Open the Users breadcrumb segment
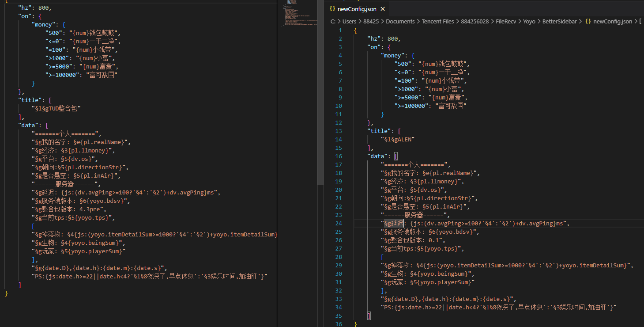Image resolution: width=644 pixels, height=327 pixels. pos(349,21)
